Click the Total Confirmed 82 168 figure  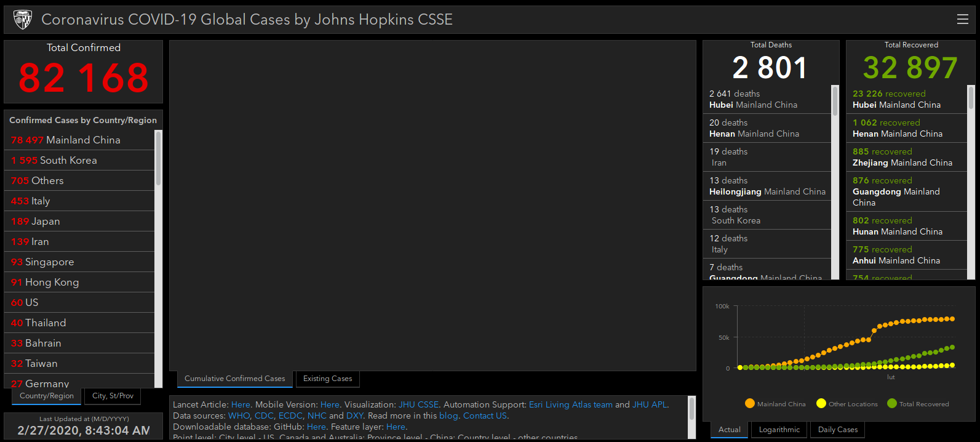[84, 78]
